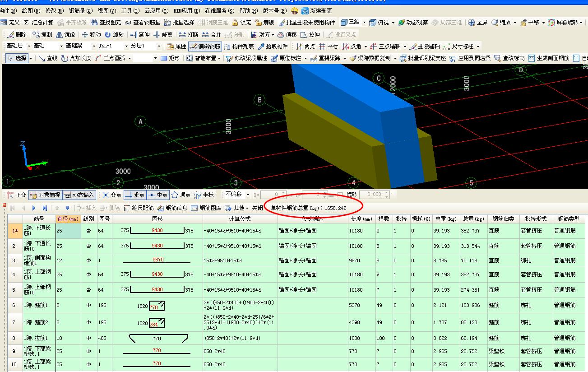Screen dimensions: 588x372
Task: Open the 属性 properties panel
Action: (176, 46)
